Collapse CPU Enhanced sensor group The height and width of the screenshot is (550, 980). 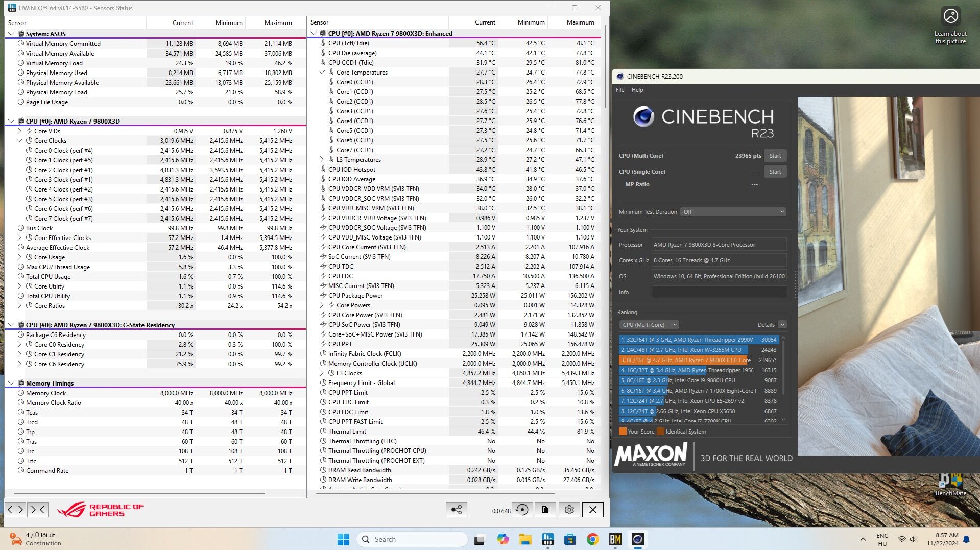(314, 33)
